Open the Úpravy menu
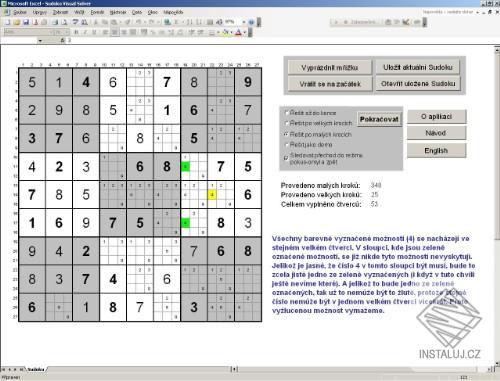This screenshot has width=500, height=381. [x=40, y=12]
